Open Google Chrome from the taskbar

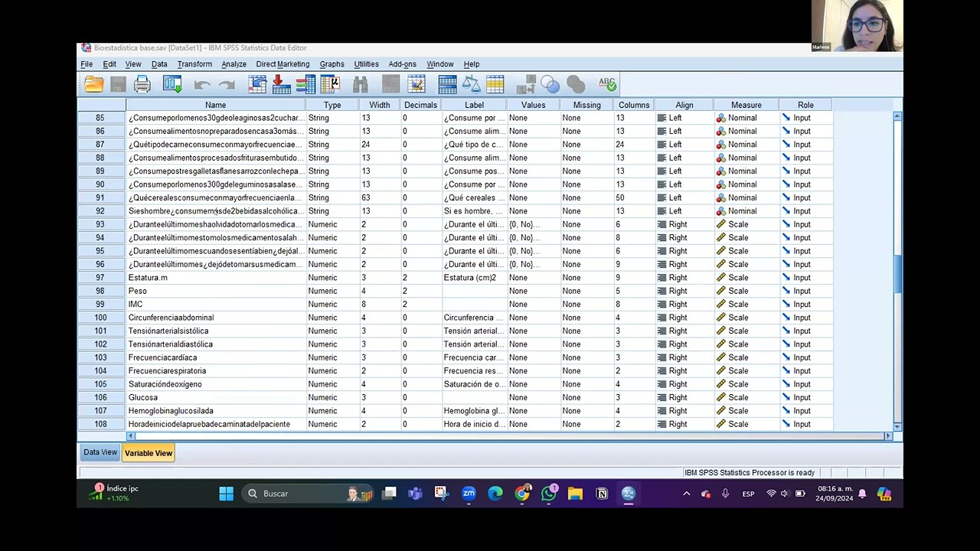tap(522, 494)
